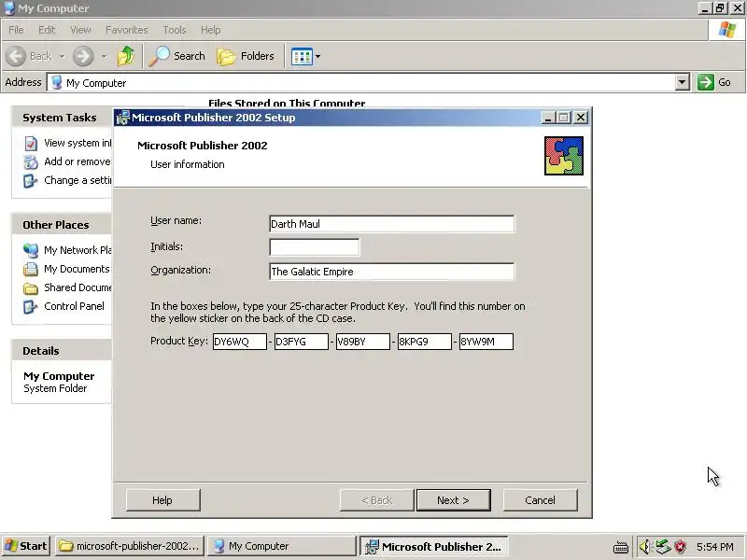Click product key box containing DY6WQ
Viewport: 747px width, 560px height.
click(x=240, y=342)
